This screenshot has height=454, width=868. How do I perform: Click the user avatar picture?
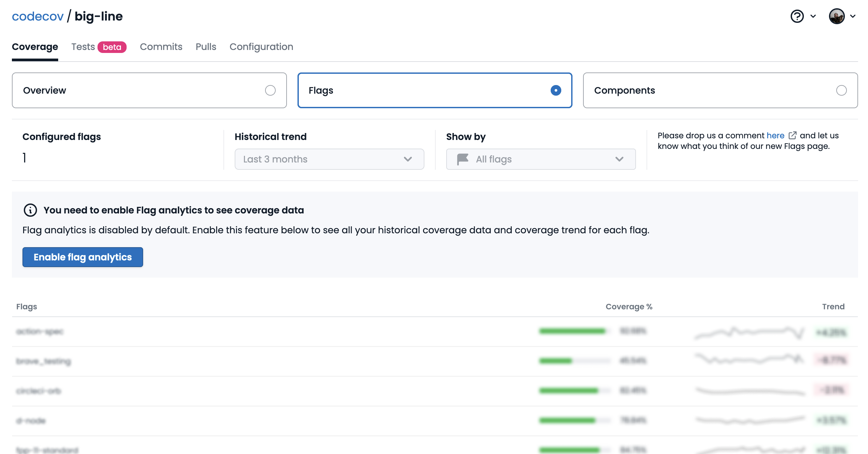[836, 16]
